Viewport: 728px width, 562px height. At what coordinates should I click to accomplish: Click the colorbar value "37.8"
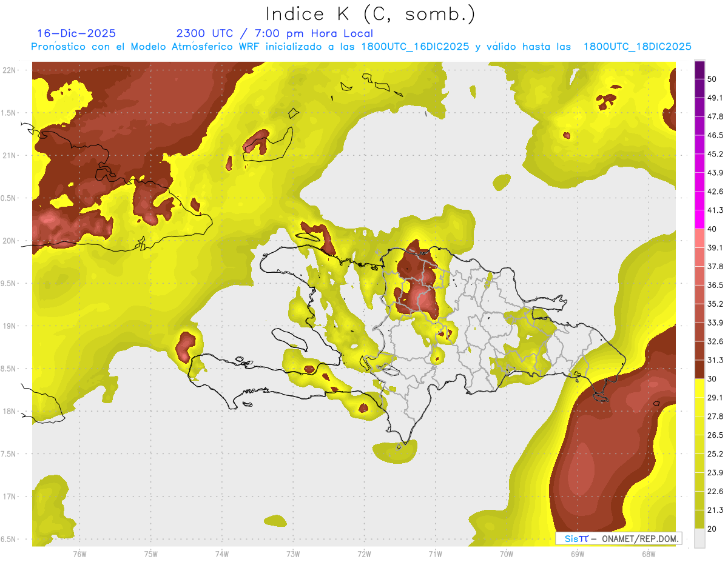coord(715,267)
